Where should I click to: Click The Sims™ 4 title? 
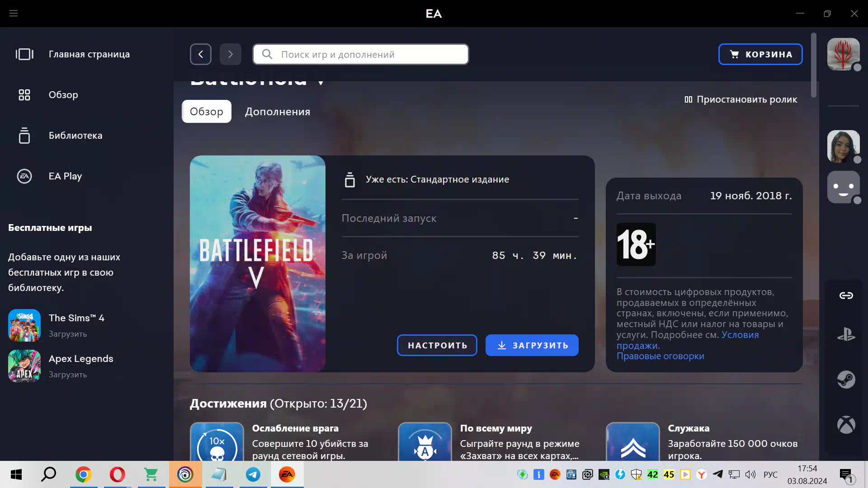pos(76,318)
